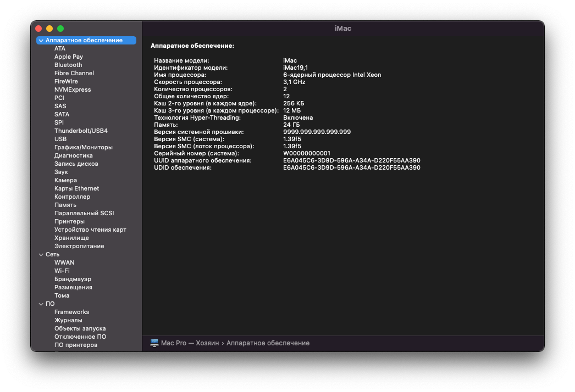The image size is (575, 392).
Task: Click the 256 КБ cache value
Action: pyautogui.click(x=294, y=103)
